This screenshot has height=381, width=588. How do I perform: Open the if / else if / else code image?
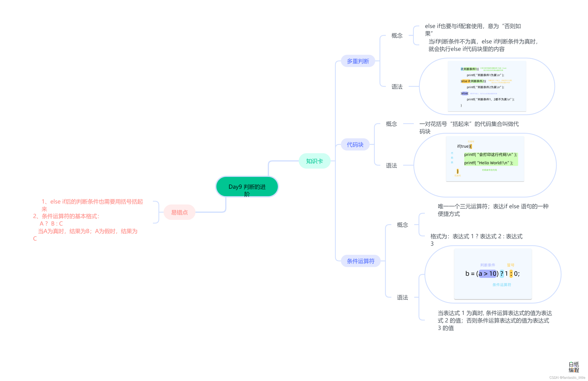(x=487, y=86)
